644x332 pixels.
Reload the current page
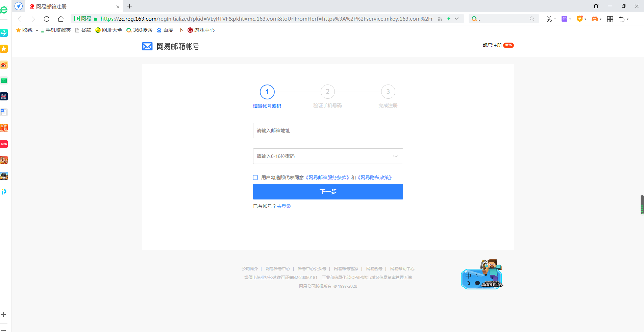(x=47, y=19)
